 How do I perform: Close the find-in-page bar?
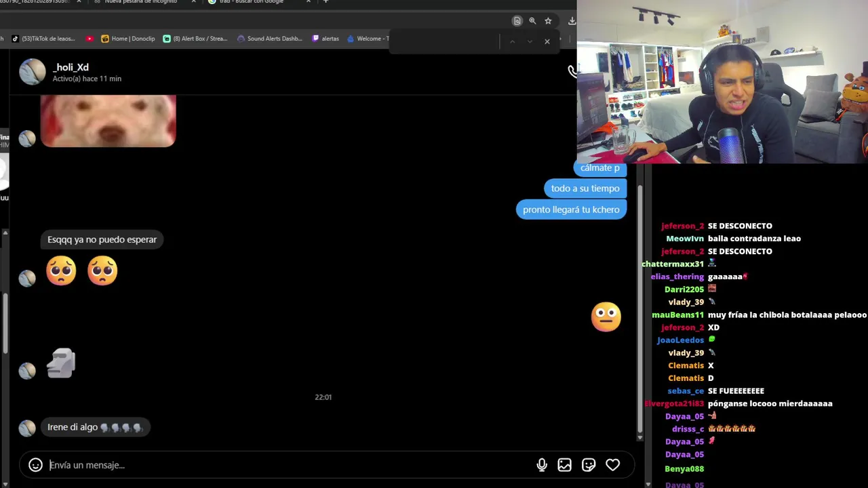click(547, 41)
